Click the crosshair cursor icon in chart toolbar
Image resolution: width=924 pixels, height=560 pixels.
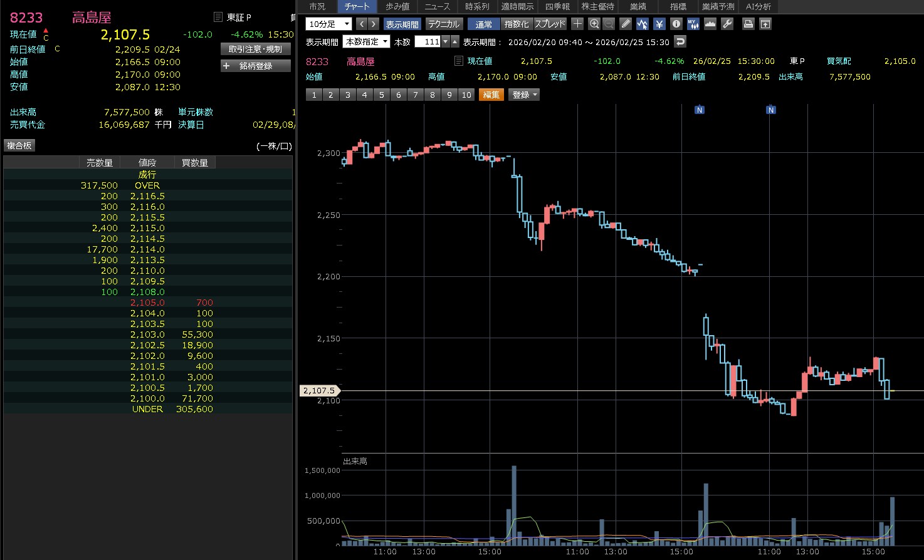click(577, 24)
